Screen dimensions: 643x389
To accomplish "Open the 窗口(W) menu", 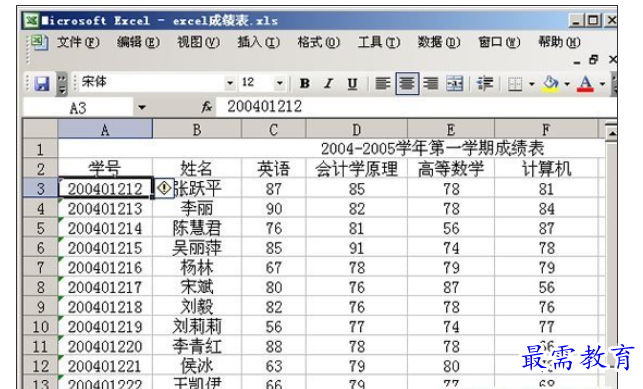I will [x=499, y=42].
